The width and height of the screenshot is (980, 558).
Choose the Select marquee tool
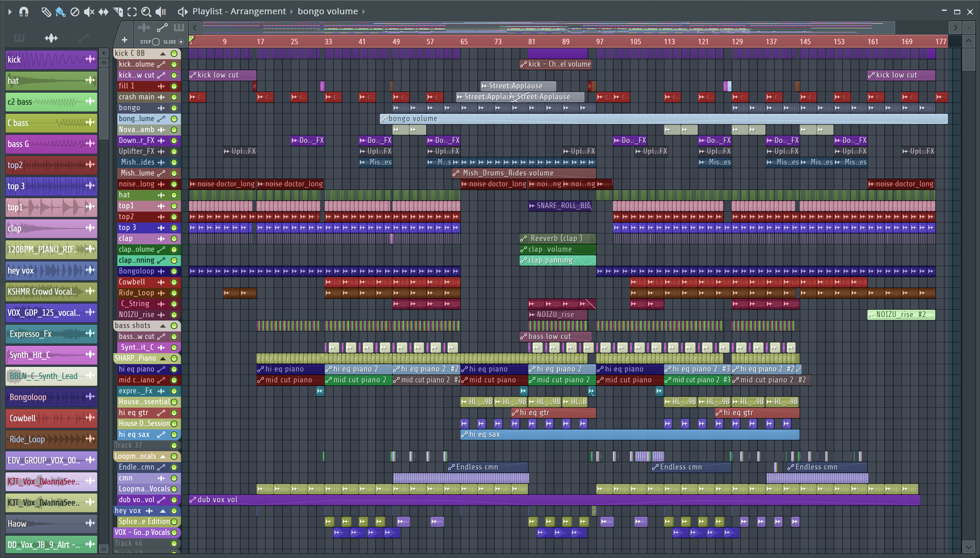(x=132, y=12)
